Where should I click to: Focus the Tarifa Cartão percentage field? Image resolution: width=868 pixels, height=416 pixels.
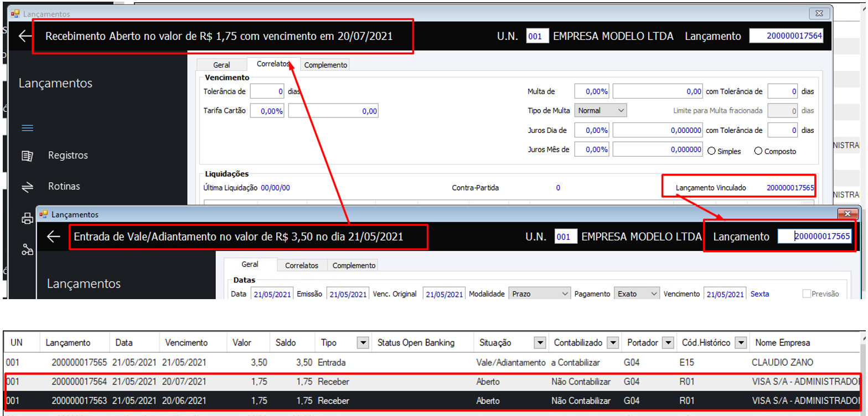click(x=267, y=111)
